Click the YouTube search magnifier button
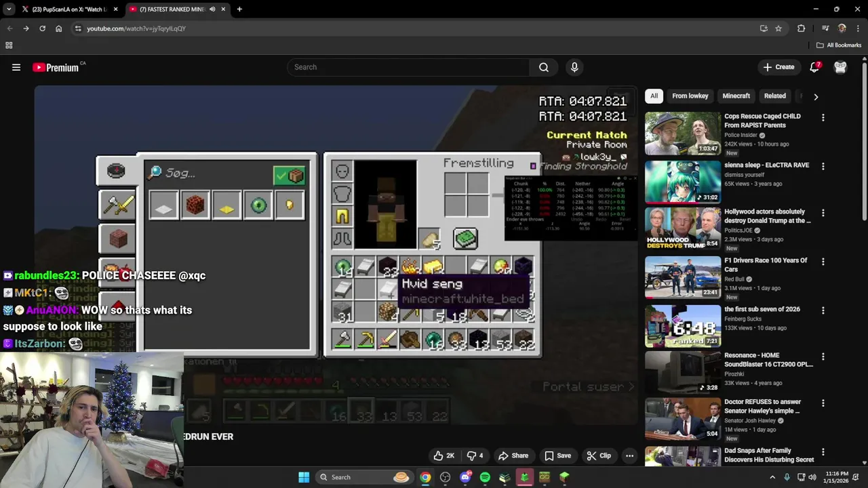This screenshot has height=488, width=868. coord(544,67)
